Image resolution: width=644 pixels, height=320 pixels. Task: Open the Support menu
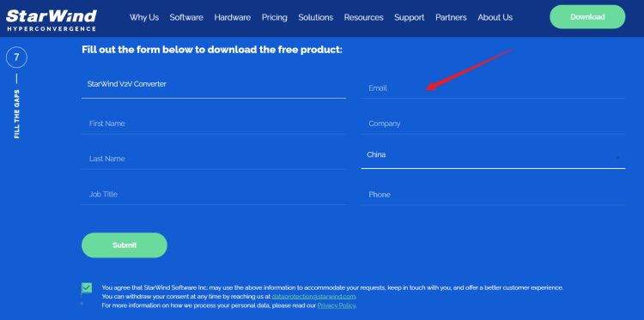pyautogui.click(x=409, y=17)
